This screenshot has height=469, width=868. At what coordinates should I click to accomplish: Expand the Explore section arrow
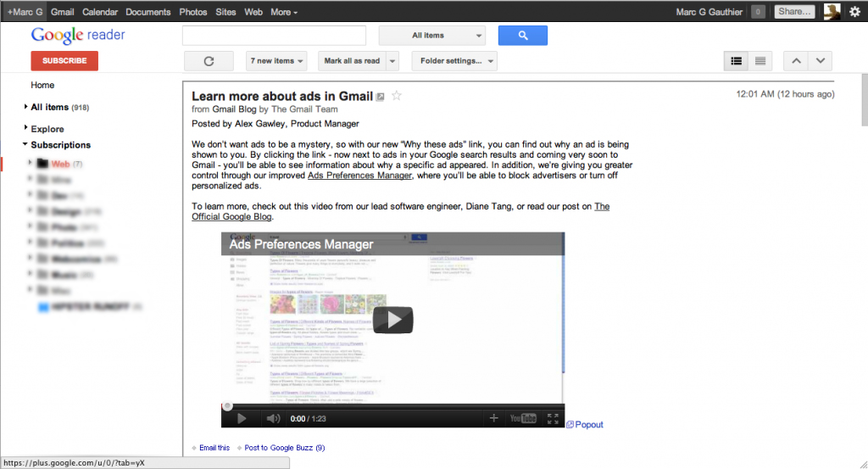tap(25, 128)
